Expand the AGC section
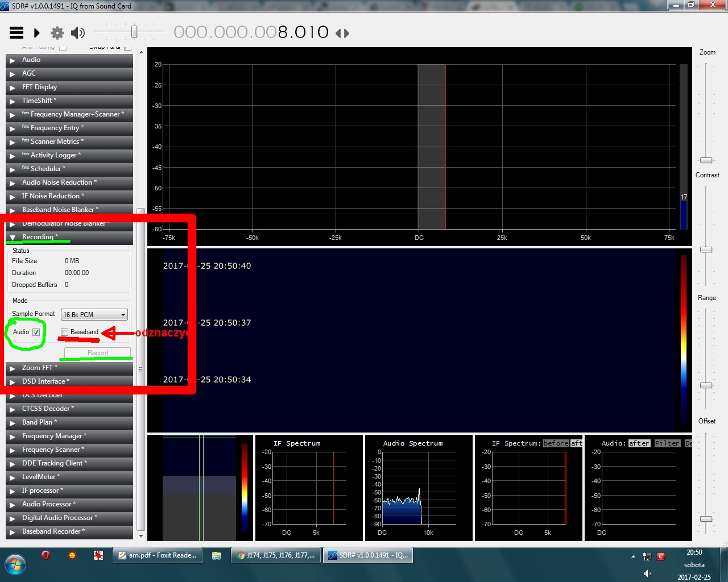 (x=69, y=73)
